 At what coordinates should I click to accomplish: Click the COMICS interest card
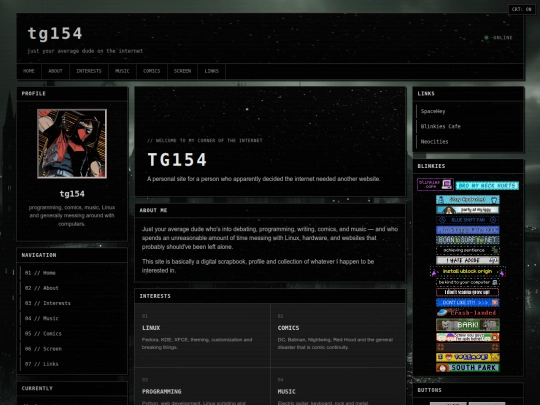coord(338,335)
